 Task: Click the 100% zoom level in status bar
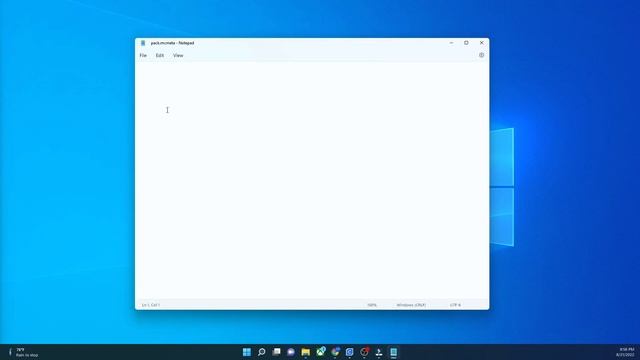point(372,305)
